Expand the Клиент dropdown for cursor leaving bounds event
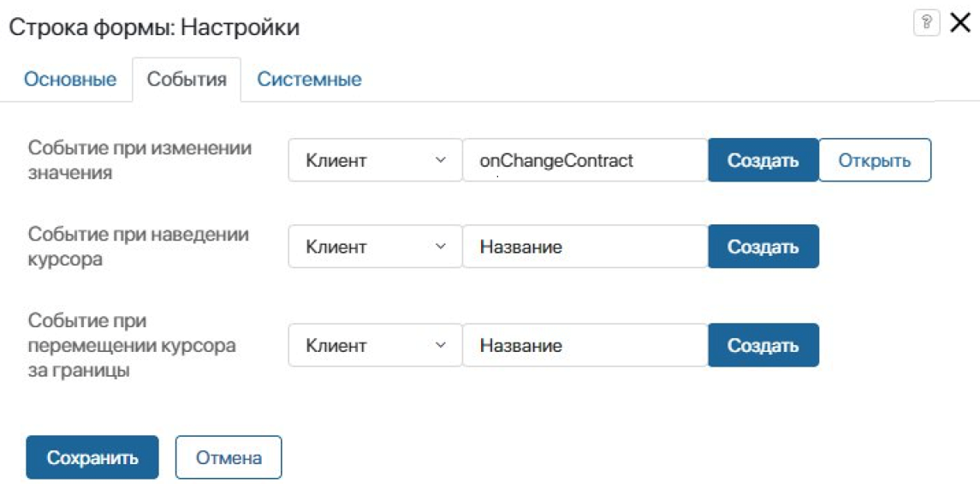The width and height of the screenshot is (980, 495). [x=374, y=345]
